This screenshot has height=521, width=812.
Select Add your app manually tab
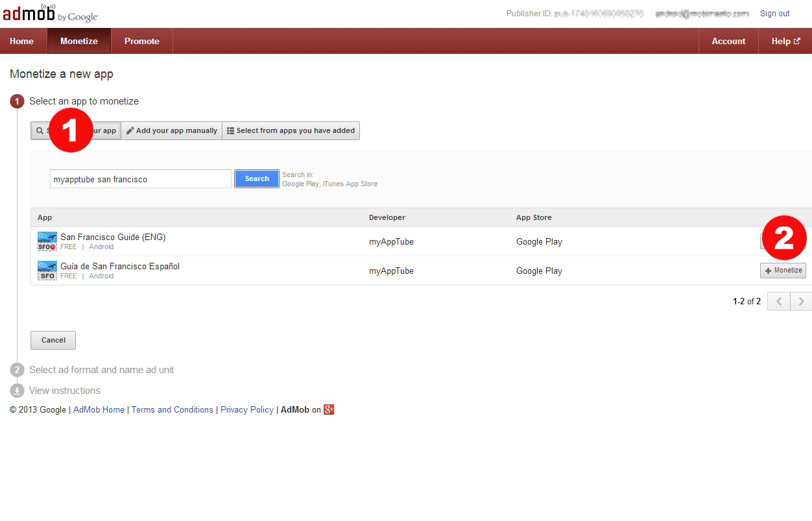click(172, 130)
